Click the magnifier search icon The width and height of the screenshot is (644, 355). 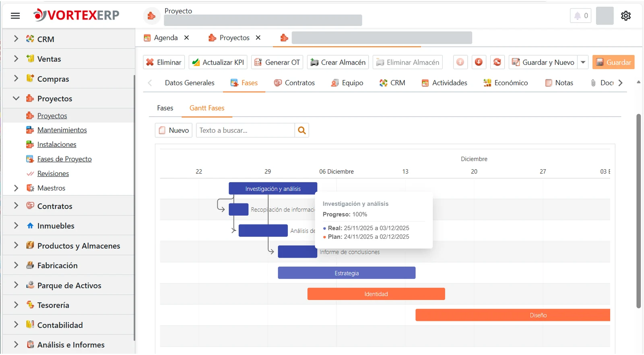point(302,130)
